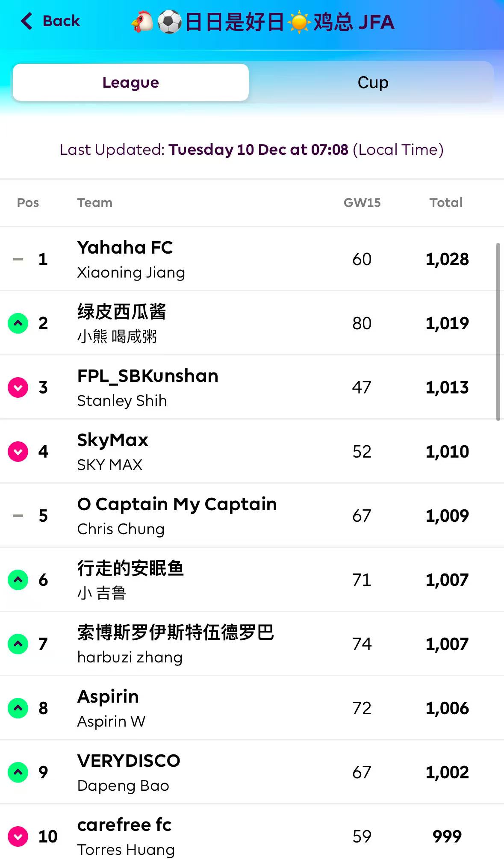Click pink down arrow beside carefree fc
This screenshot has width=504, height=866.
18,836
